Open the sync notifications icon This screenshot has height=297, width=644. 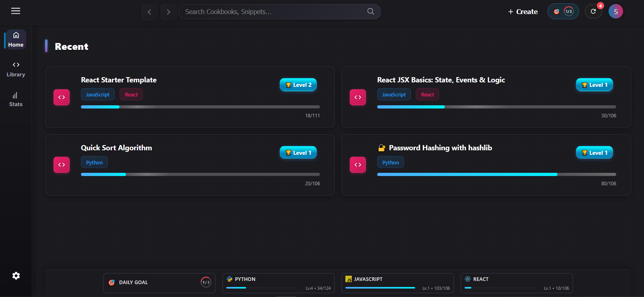(593, 11)
